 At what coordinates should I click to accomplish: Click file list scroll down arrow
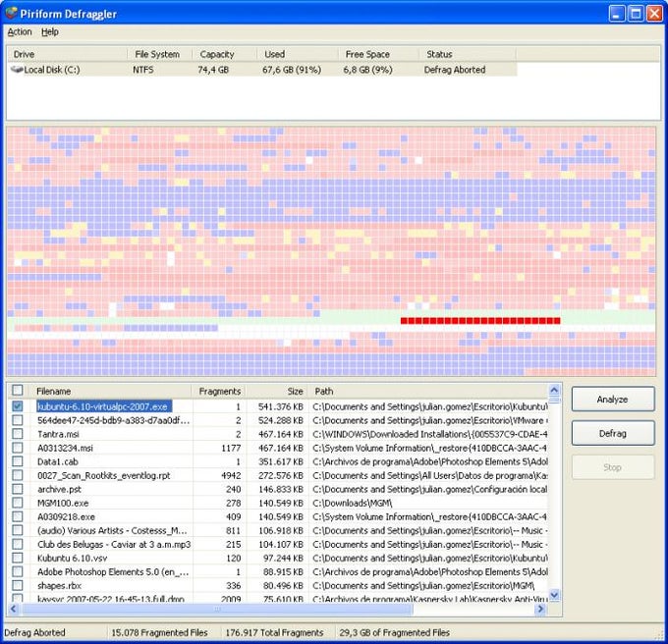coord(554,595)
